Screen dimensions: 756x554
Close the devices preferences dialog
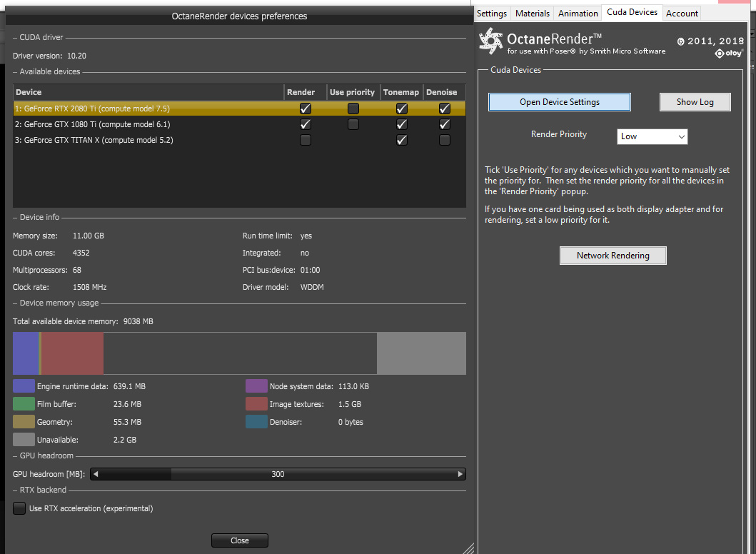[x=240, y=540]
